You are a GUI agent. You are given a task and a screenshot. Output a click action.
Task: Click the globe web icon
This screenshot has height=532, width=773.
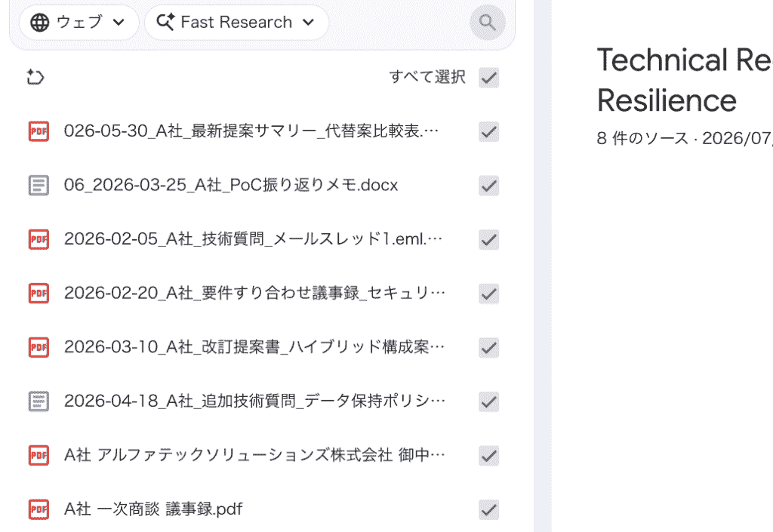39,22
